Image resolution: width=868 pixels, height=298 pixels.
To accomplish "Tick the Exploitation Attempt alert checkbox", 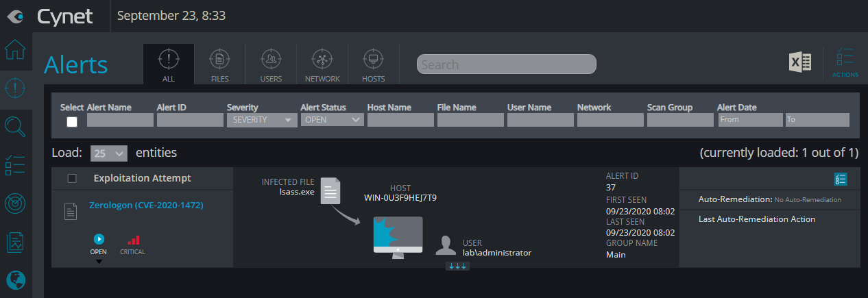I will tap(72, 179).
